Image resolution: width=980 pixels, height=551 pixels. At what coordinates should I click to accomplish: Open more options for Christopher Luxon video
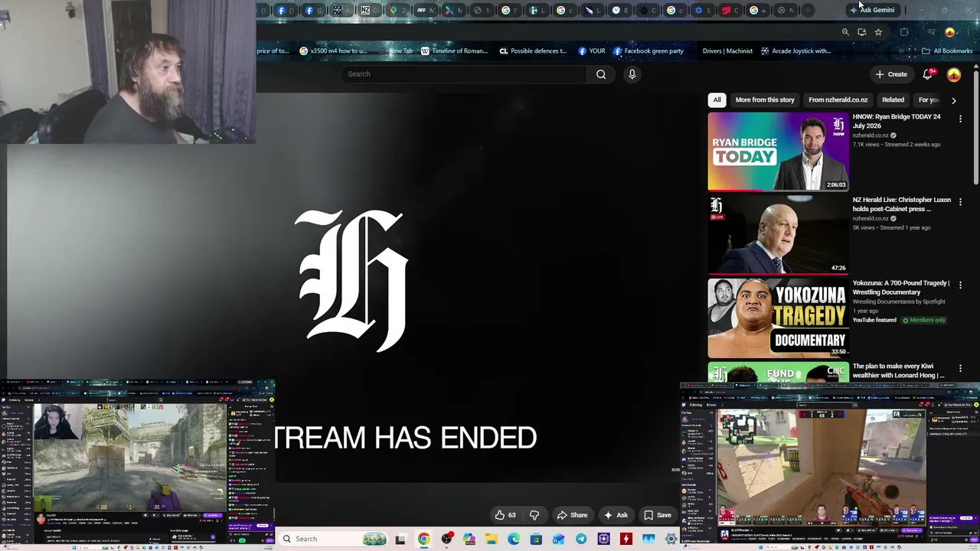tap(960, 201)
